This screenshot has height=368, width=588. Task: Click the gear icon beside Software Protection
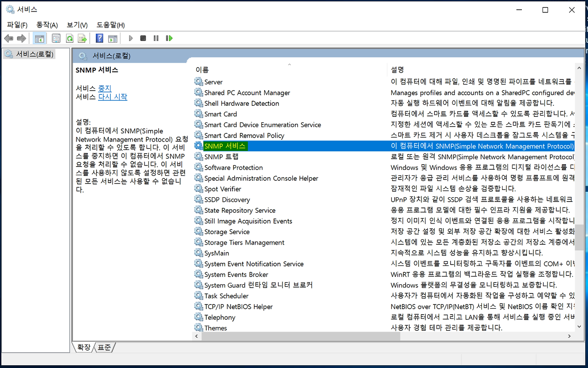[198, 167]
